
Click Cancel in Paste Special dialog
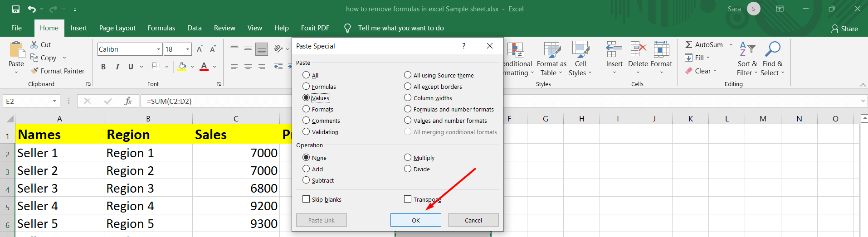[473, 220]
